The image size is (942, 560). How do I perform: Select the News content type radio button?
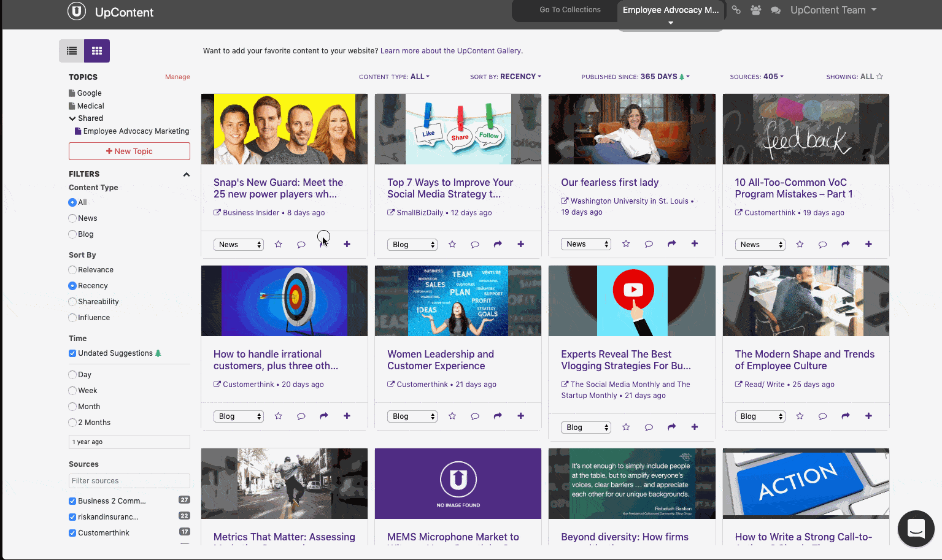pos(72,218)
